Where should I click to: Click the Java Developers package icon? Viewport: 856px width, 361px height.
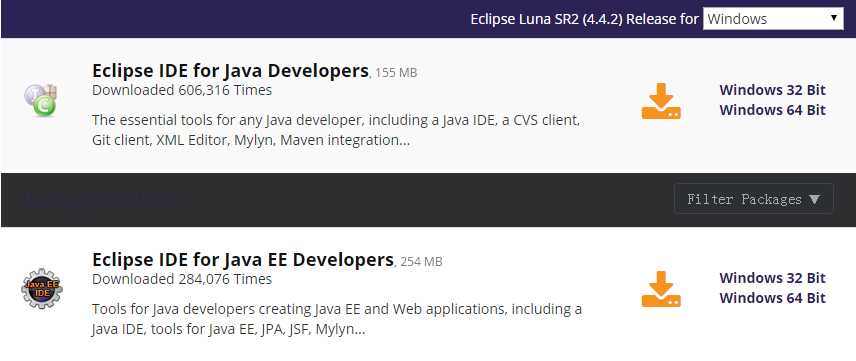[x=41, y=100]
